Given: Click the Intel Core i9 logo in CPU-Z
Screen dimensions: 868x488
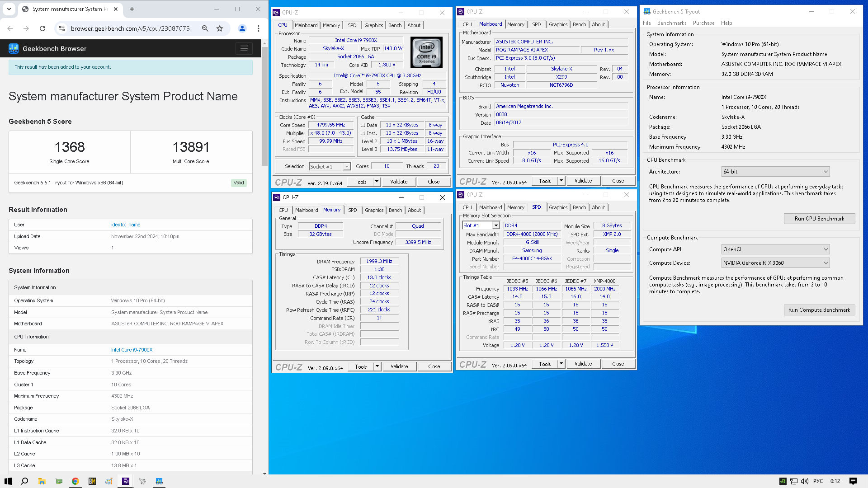Looking at the screenshot, I should click(426, 52).
